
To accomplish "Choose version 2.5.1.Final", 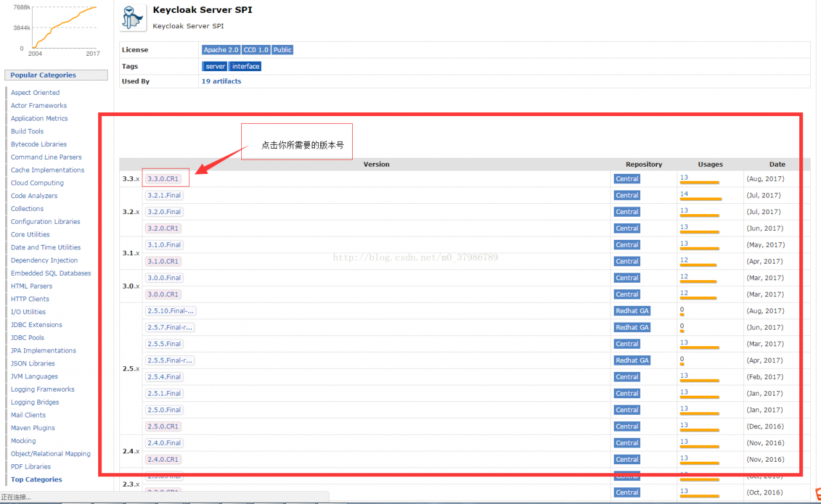I will pyautogui.click(x=164, y=394).
